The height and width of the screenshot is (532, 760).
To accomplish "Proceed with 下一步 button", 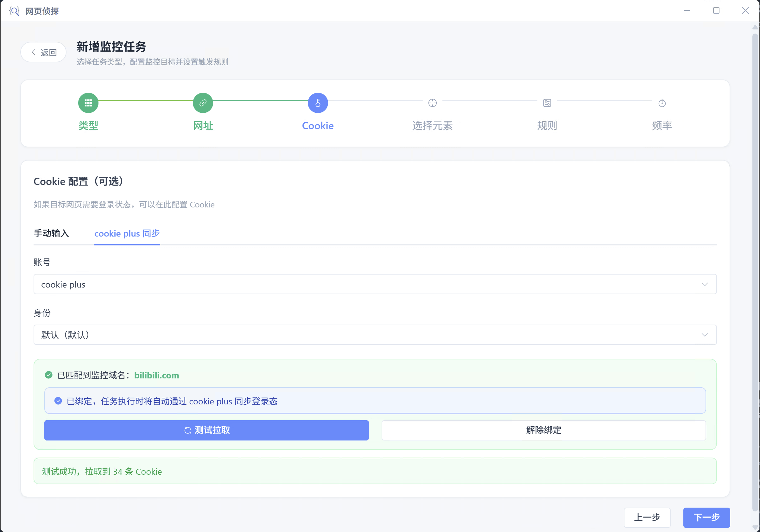I will point(707,517).
